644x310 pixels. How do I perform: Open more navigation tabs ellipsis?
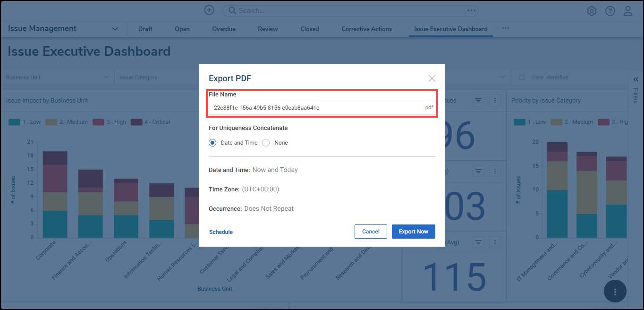tap(506, 28)
